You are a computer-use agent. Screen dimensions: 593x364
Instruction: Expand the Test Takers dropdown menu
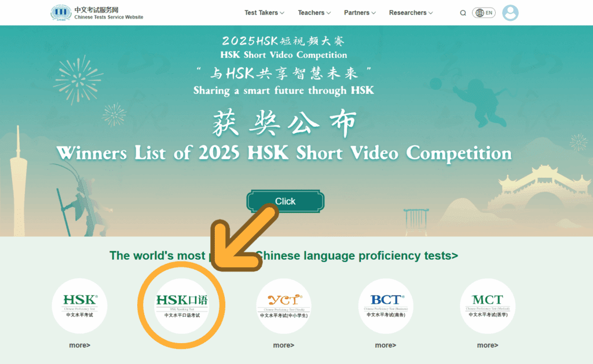(x=264, y=13)
